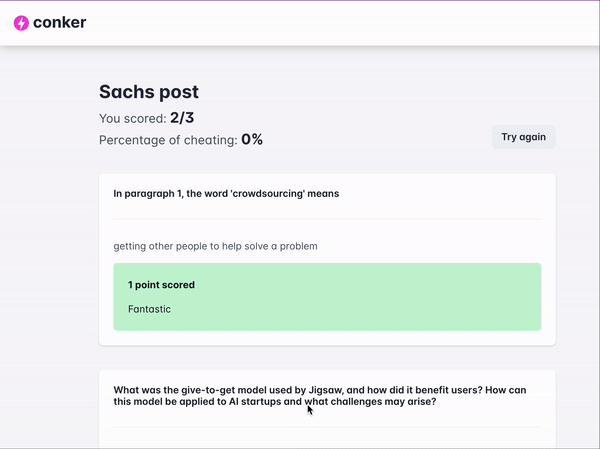This screenshot has width=600, height=449.
Task: Click the "conker" wordmark in header
Action: 60,23
